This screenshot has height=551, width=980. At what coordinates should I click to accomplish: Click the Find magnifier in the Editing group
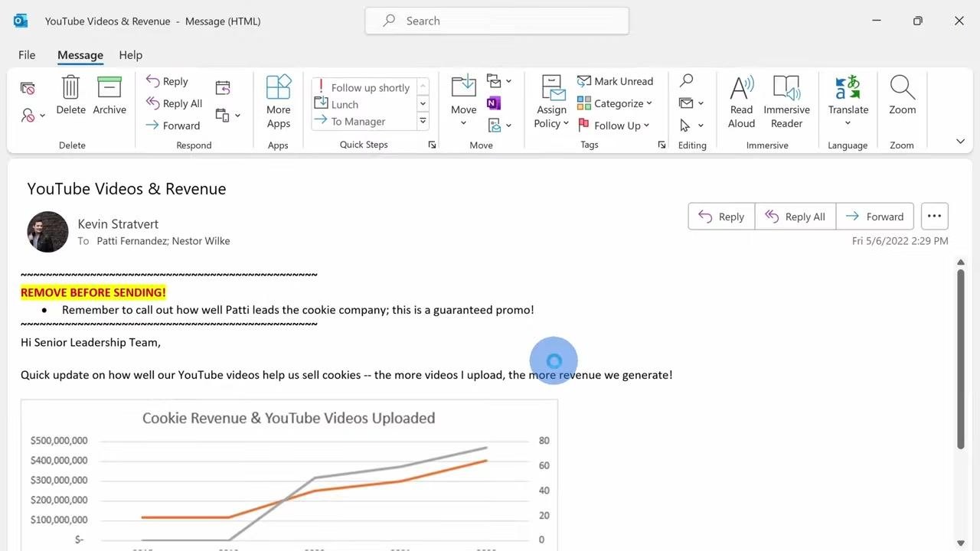(x=687, y=80)
